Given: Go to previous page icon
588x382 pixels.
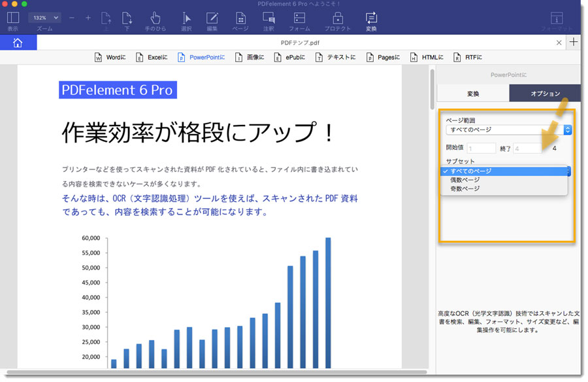Looking at the screenshot, I should pyautogui.click(x=106, y=18).
